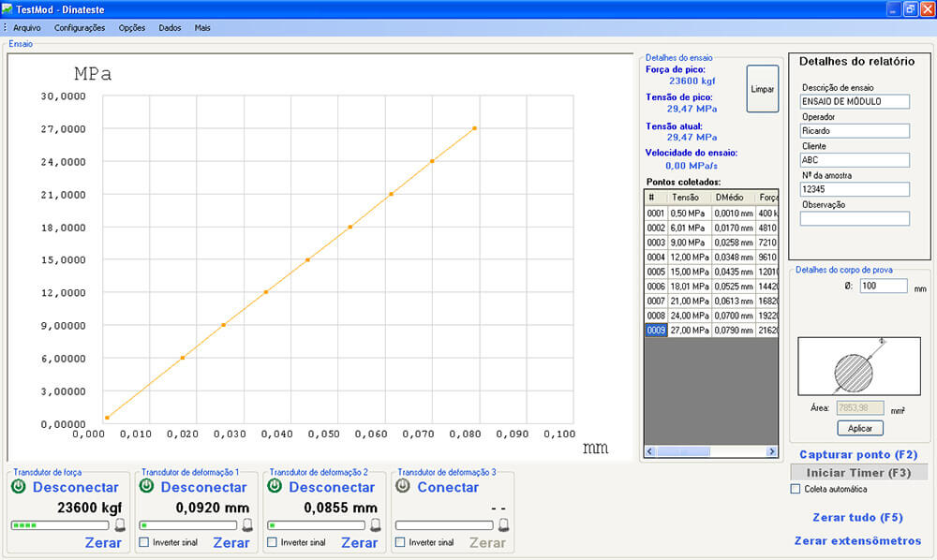Click Zerar under the 23600 kgf reading
The image size is (937, 560).
(x=103, y=543)
